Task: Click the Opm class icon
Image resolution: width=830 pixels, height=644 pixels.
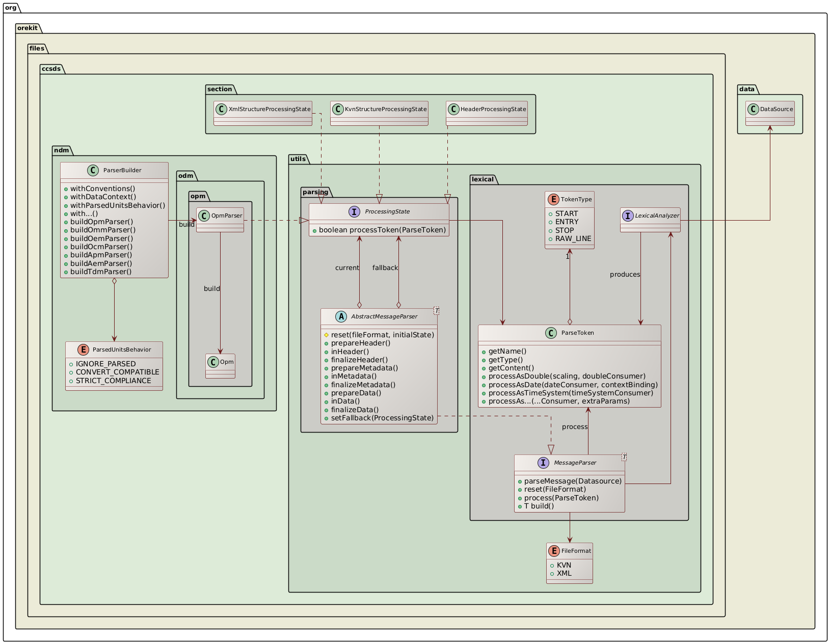Action: tap(212, 363)
